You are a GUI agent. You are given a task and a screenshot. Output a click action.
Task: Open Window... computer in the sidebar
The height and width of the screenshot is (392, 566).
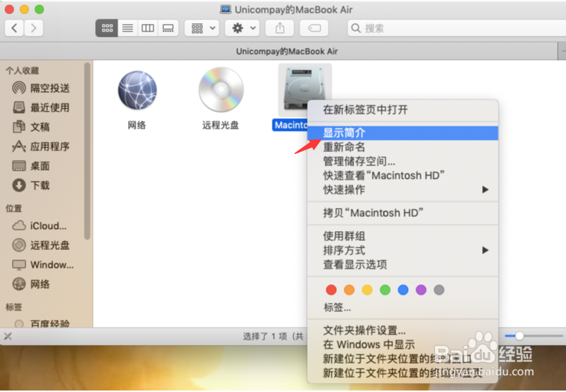click(x=43, y=265)
